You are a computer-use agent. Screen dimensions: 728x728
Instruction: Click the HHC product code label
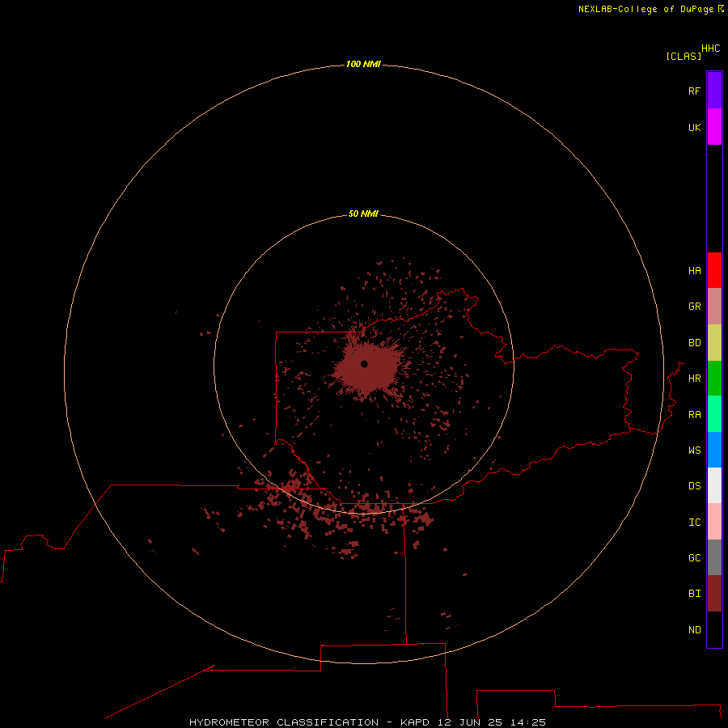[710, 49]
